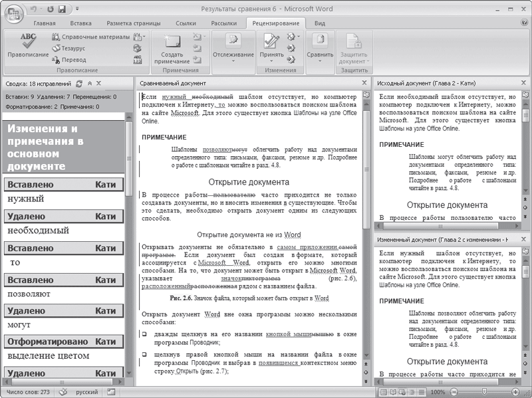The height and width of the screenshot is (398, 532).
Task: Click the Число слов: 273 status entry
Action: (x=28, y=392)
